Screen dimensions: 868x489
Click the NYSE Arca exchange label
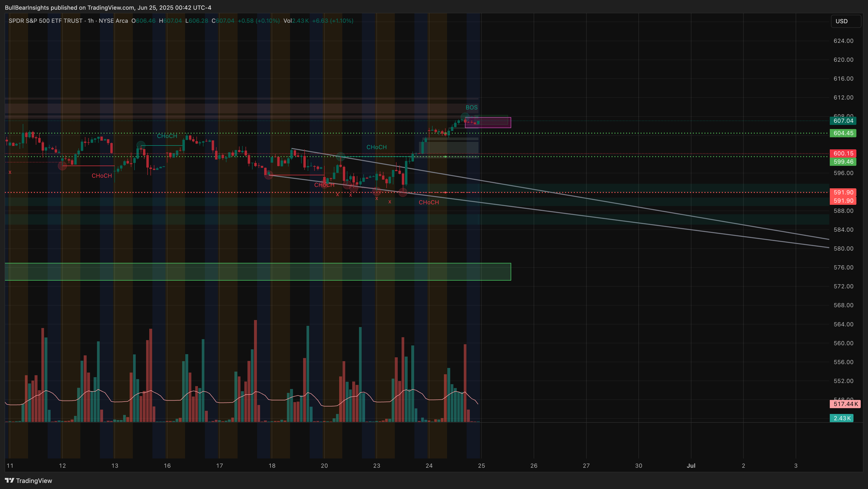pyautogui.click(x=113, y=21)
